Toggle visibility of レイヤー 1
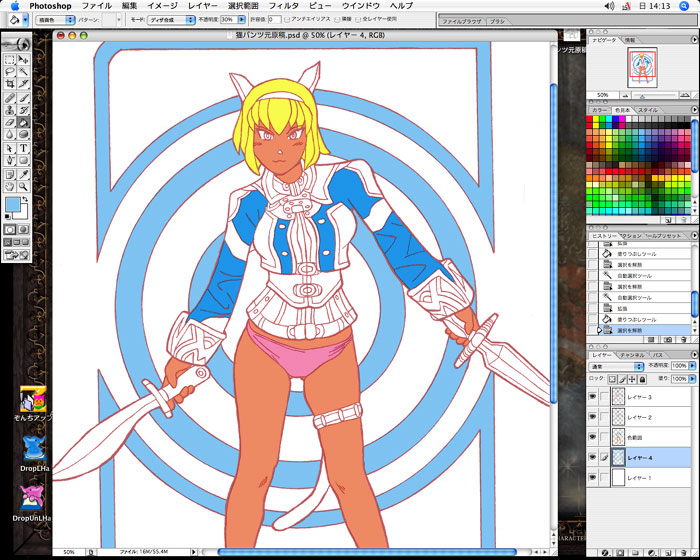Image resolution: width=700 pixels, height=560 pixels. 594,478
